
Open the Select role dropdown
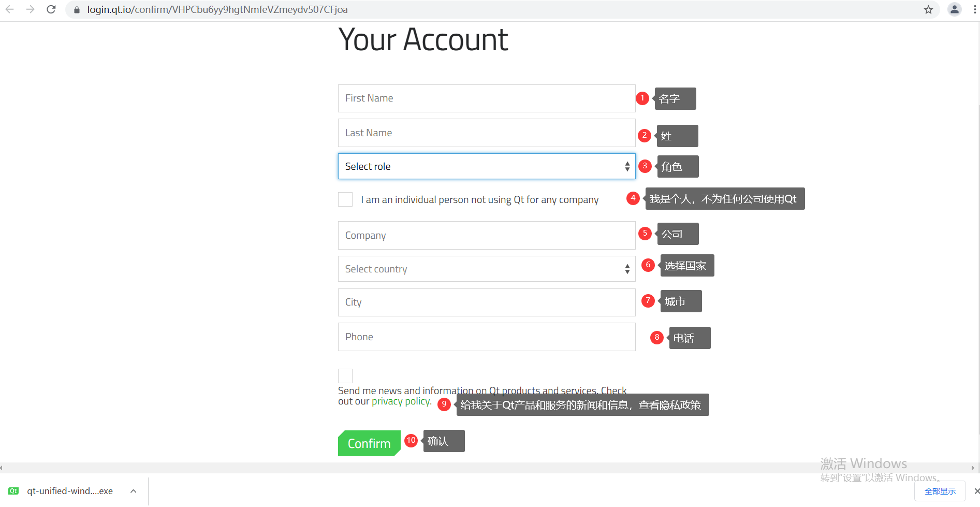487,166
